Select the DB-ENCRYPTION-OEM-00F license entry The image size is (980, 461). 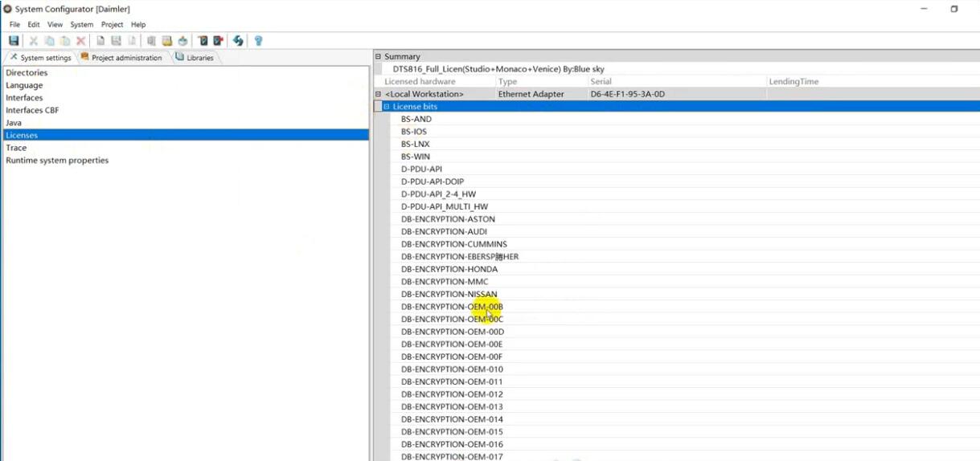(x=452, y=357)
